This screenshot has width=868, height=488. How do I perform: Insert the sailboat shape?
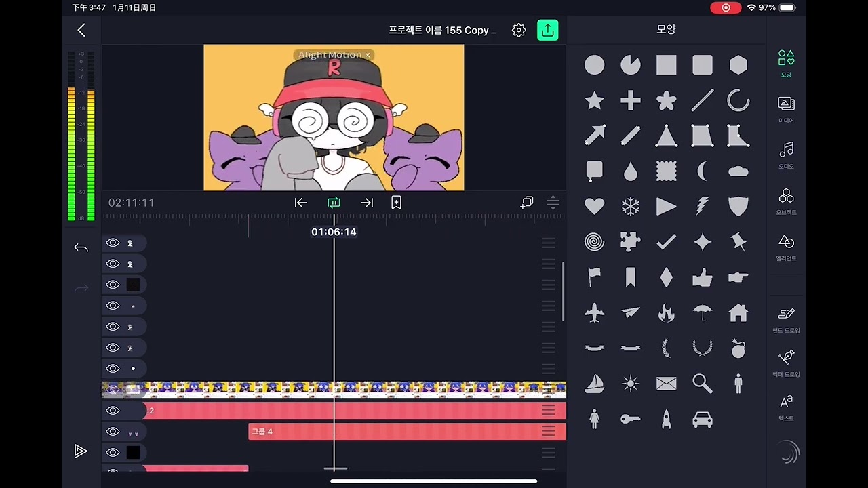[594, 383]
